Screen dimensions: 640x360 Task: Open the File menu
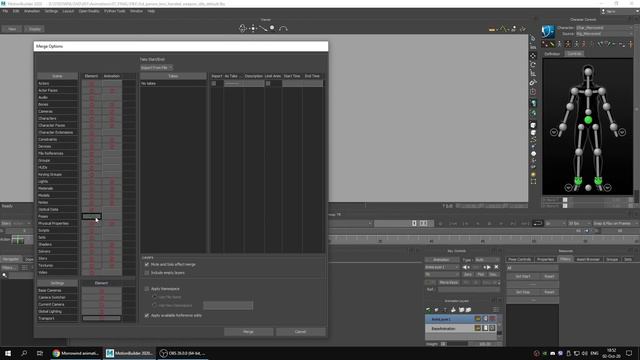pyautogui.click(x=5, y=11)
